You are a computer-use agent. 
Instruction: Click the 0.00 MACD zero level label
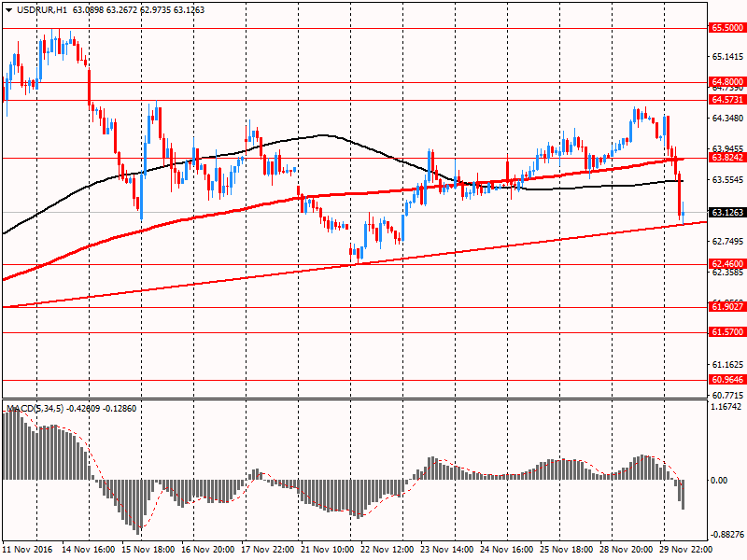720,480
